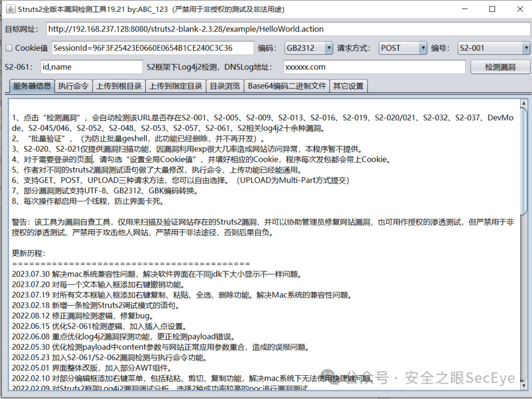Click the text area scrollbar up arrow
The image size is (532, 399).
click(x=524, y=103)
